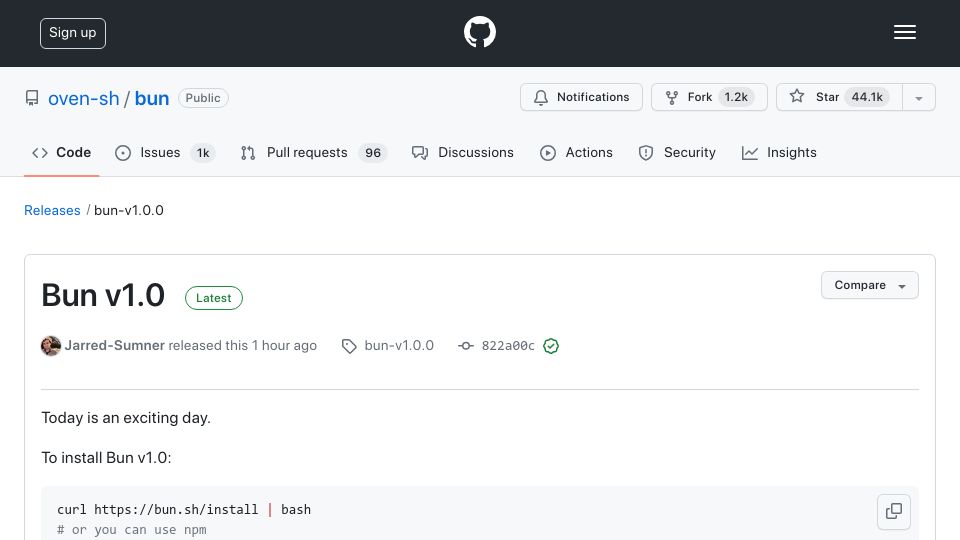Copy the install code snippet

893,511
